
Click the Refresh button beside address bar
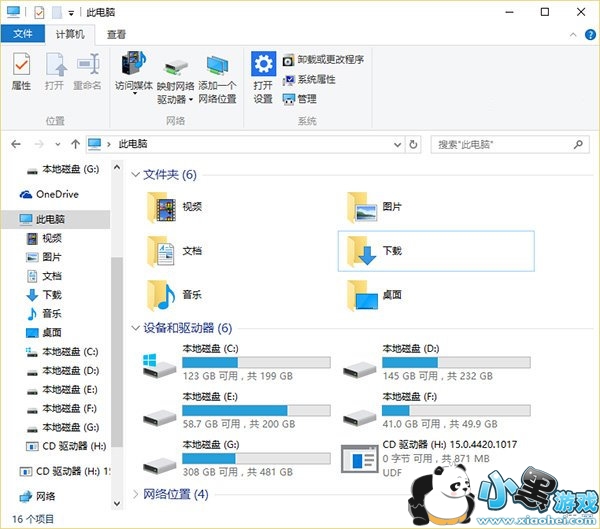(x=413, y=145)
